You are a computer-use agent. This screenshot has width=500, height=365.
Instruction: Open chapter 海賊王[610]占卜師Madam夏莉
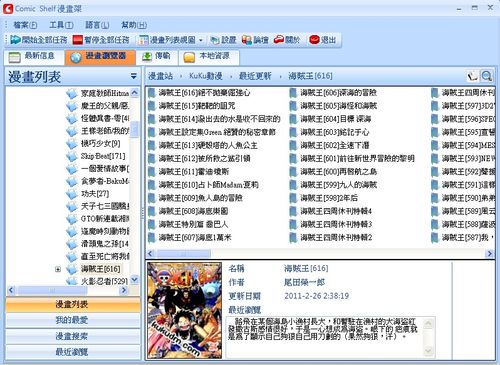pyautogui.click(x=208, y=185)
